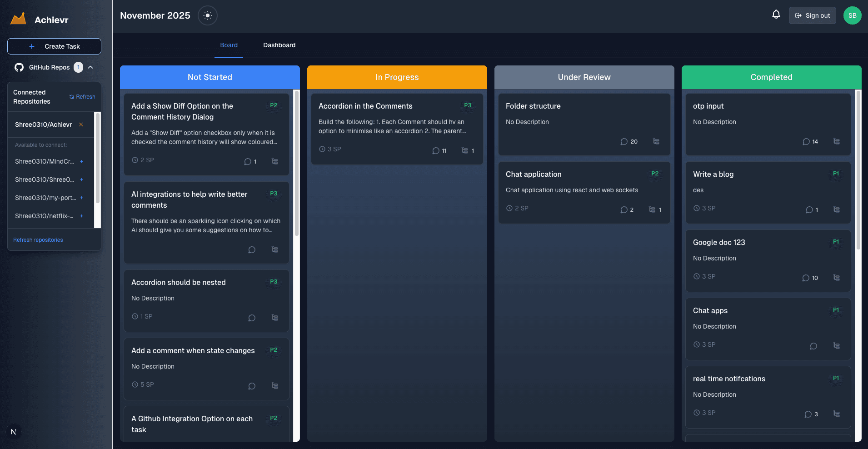Connect the Shree0310/my-port... repository with plus
This screenshot has width=868, height=449.
pyautogui.click(x=82, y=198)
